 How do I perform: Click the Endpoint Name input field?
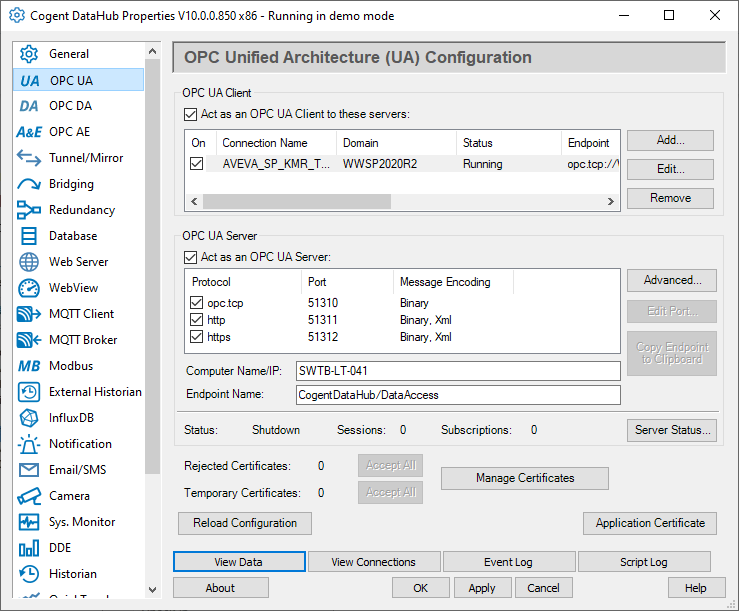458,395
